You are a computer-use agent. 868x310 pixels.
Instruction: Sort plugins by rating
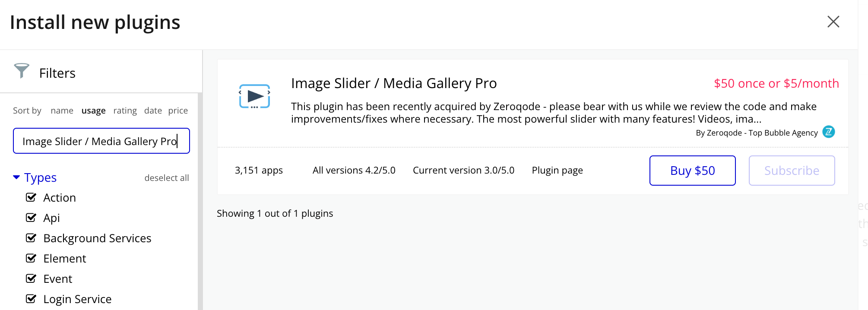click(x=125, y=111)
